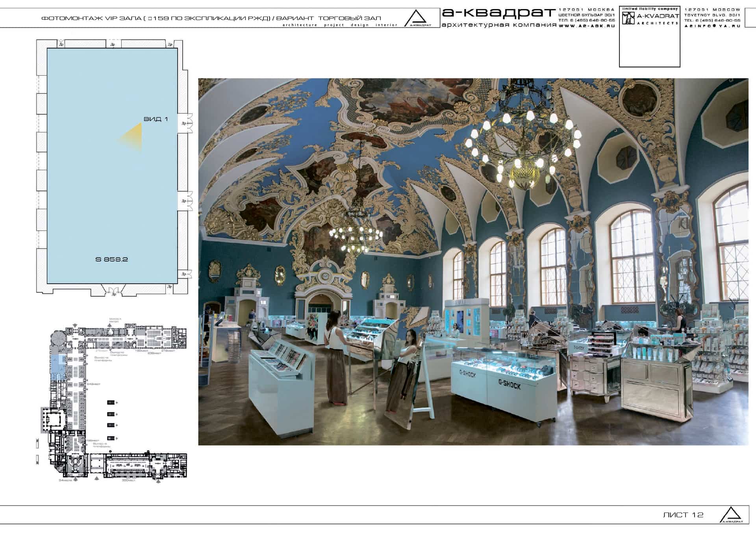Select the 127051 MOSCOW address line
Screen dimensions: 756x535
tap(712, 9)
